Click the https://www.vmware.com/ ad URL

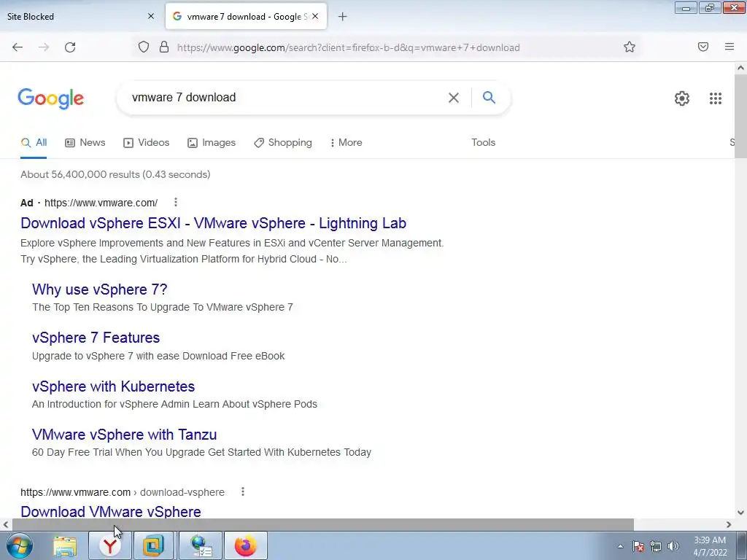101,203
